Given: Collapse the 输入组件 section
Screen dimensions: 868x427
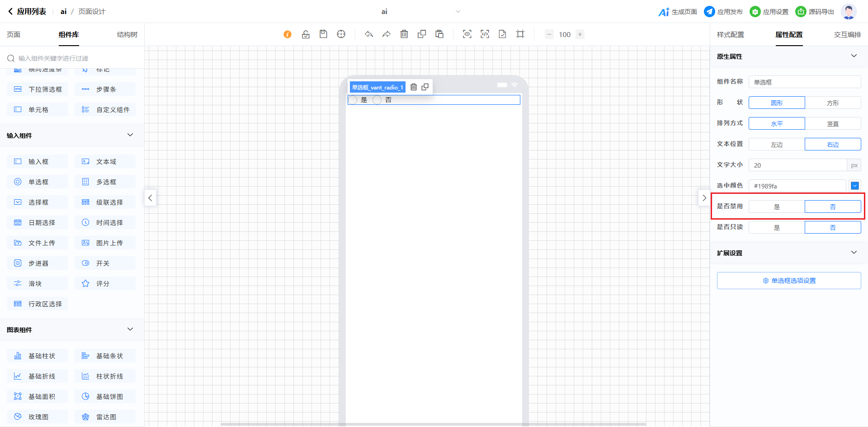Looking at the screenshot, I should tap(130, 135).
